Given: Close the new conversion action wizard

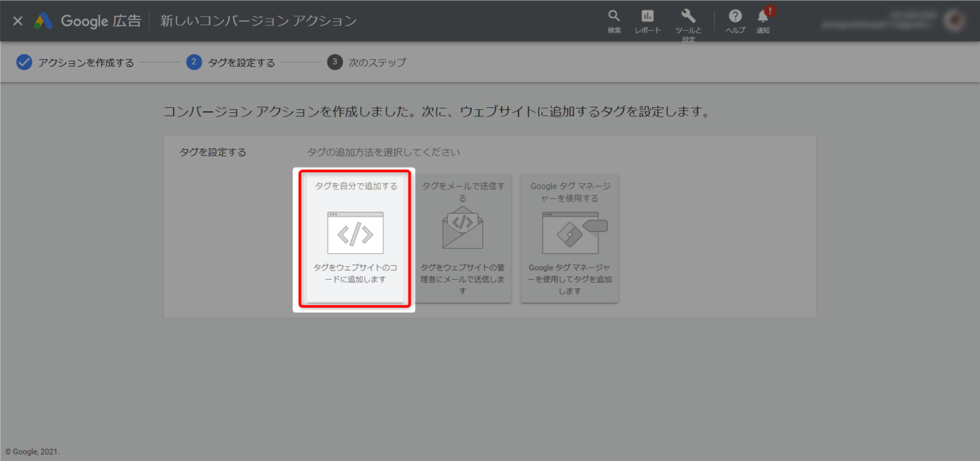Looking at the screenshot, I should coord(18,21).
